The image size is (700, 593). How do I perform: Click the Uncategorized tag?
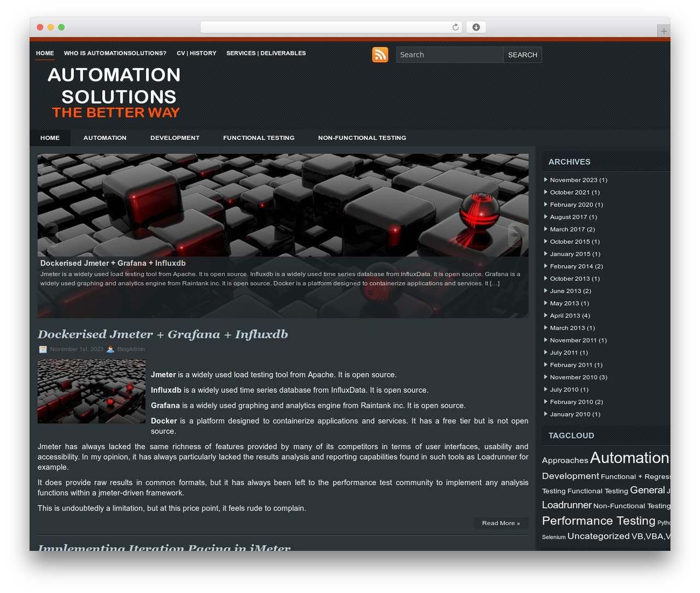tap(598, 536)
